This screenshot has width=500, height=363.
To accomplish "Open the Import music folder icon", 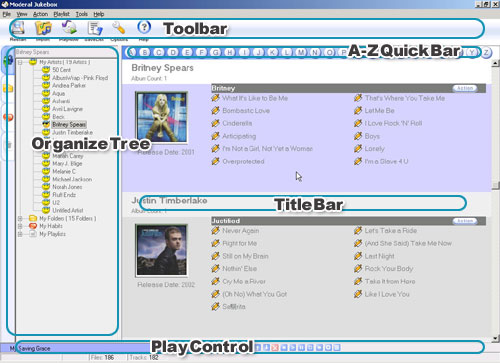I will pos(43,28).
